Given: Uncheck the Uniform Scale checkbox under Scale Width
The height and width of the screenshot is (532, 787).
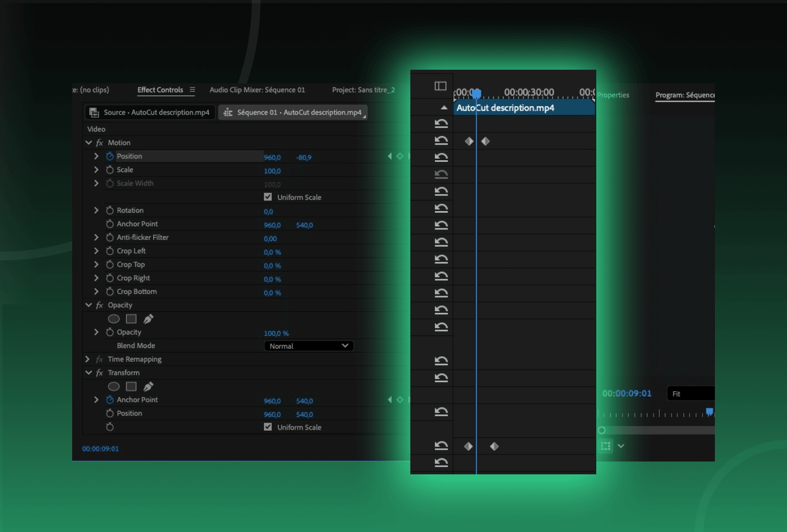Looking at the screenshot, I should point(268,197).
